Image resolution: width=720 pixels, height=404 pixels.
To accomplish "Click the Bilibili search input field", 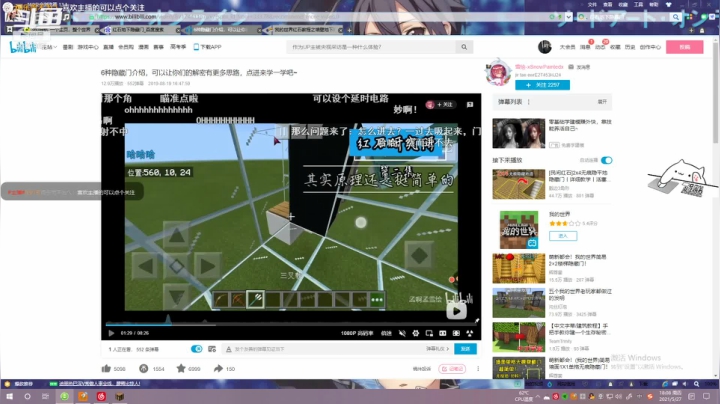I will click(372, 47).
